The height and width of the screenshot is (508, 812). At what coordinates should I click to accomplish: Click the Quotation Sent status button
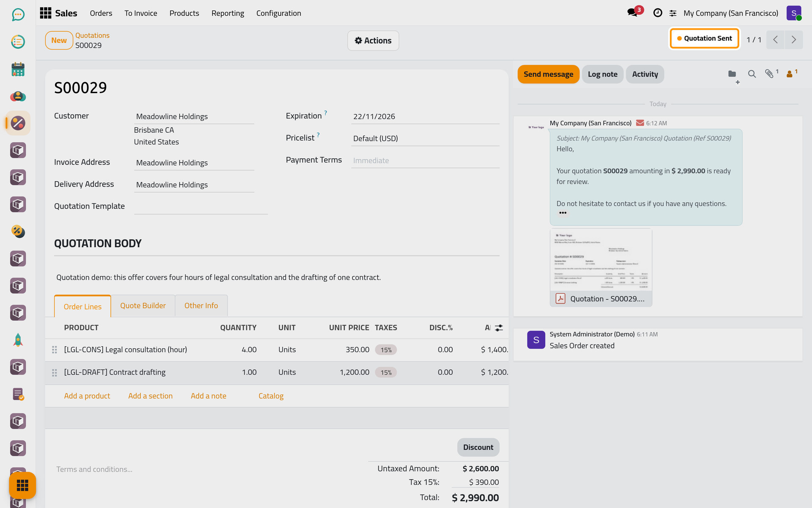705,39
